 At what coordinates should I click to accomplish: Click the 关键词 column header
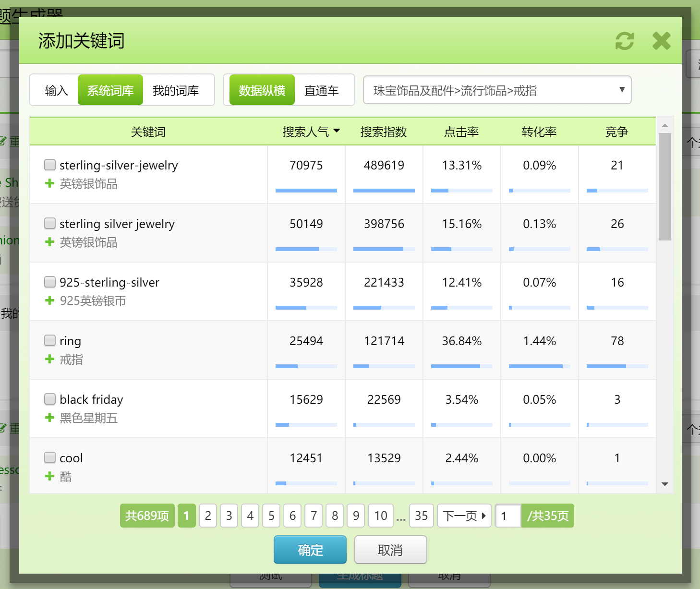pos(148,132)
